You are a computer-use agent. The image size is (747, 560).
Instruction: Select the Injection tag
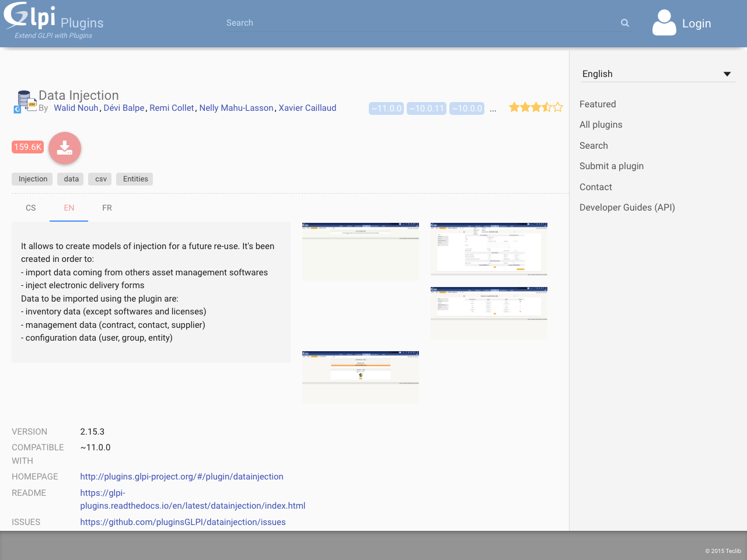[x=32, y=179]
